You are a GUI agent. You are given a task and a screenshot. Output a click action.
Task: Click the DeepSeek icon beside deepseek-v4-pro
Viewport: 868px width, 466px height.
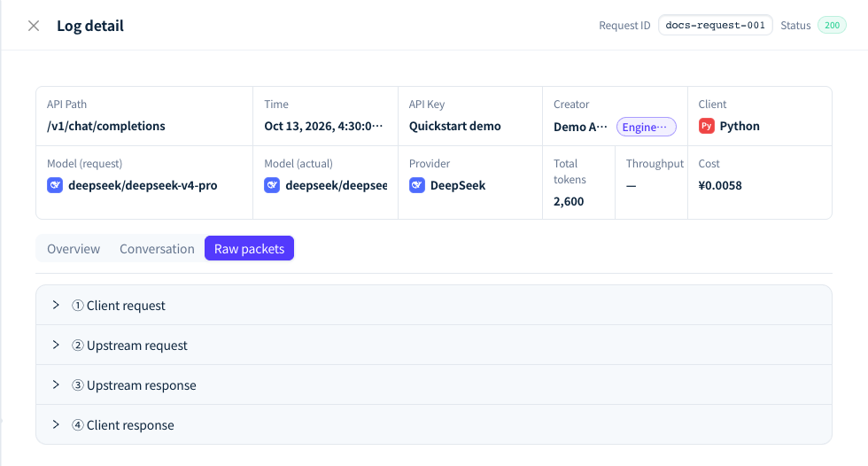coord(55,185)
